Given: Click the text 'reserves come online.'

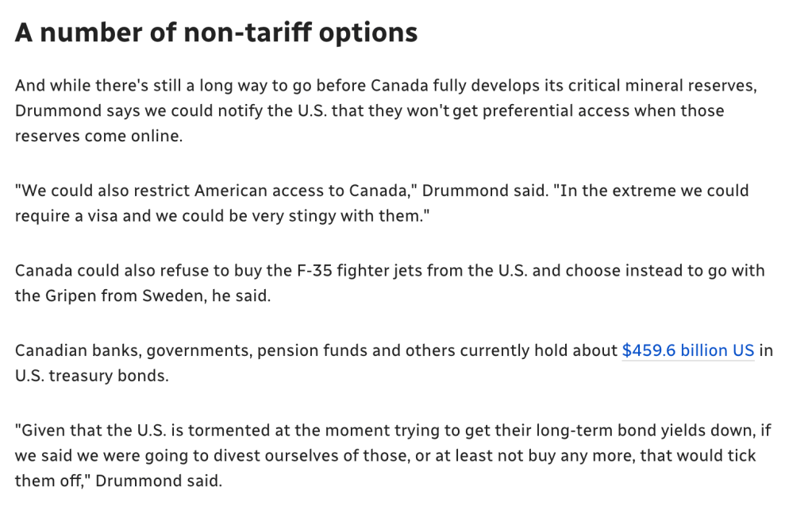Looking at the screenshot, I should click(98, 136).
